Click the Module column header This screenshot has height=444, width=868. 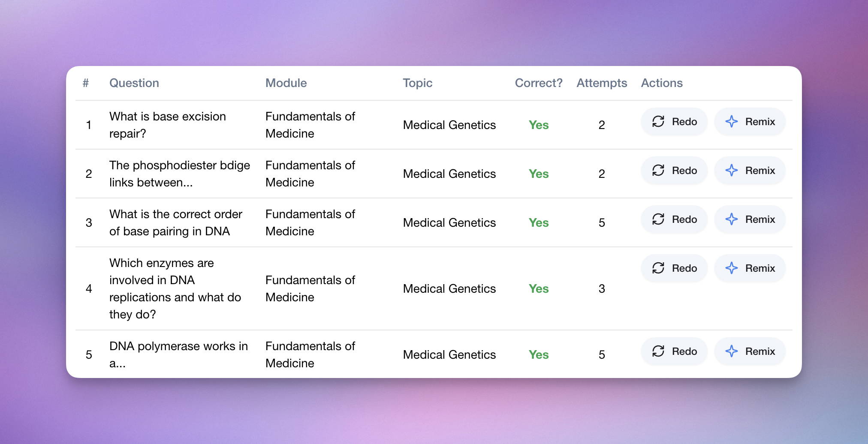[x=286, y=83]
